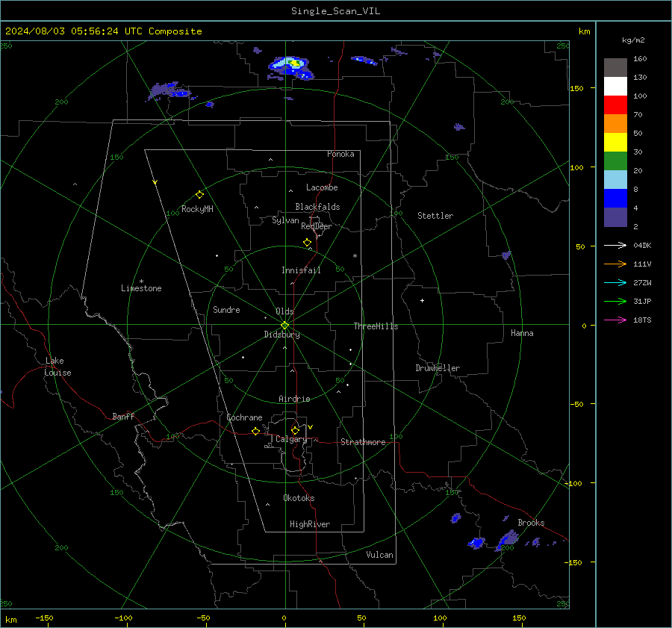Click the Cochrane label

(244, 417)
